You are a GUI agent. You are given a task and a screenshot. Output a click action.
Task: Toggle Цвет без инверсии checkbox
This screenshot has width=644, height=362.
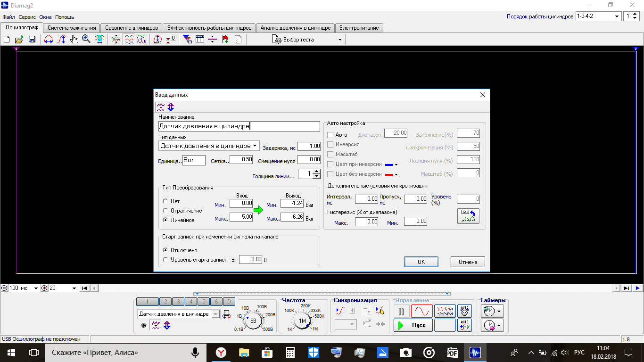pyautogui.click(x=330, y=174)
